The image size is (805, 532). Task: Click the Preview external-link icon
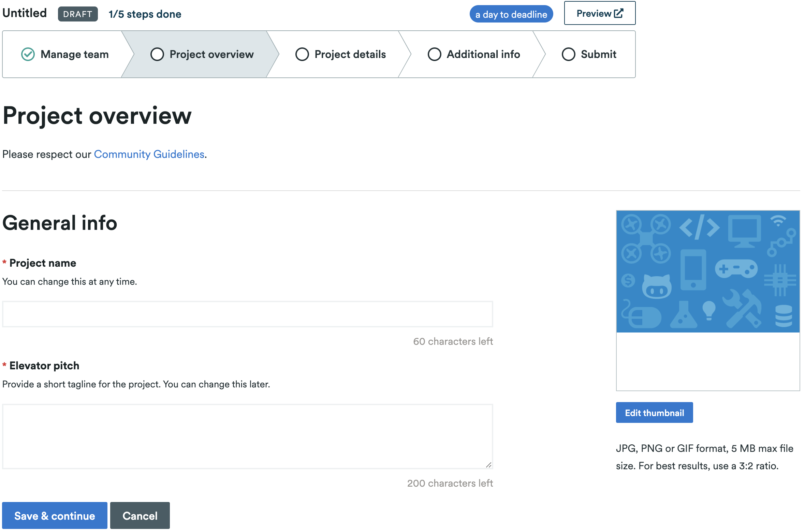[x=618, y=13]
